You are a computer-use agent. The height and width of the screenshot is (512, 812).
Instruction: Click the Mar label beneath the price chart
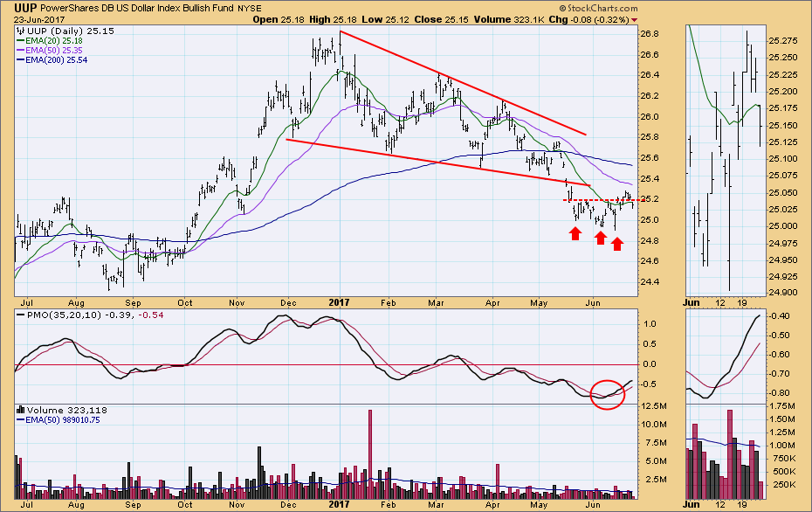[x=436, y=302]
